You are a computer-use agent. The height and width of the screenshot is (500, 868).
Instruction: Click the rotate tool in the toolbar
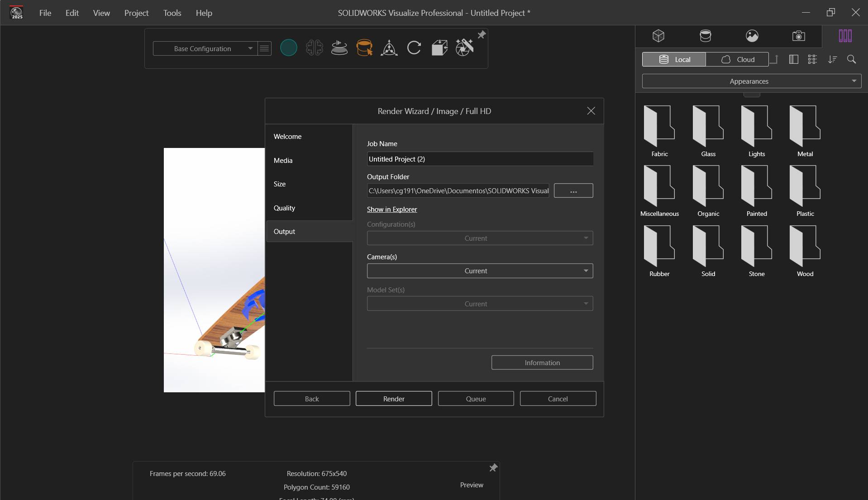[x=414, y=48]
